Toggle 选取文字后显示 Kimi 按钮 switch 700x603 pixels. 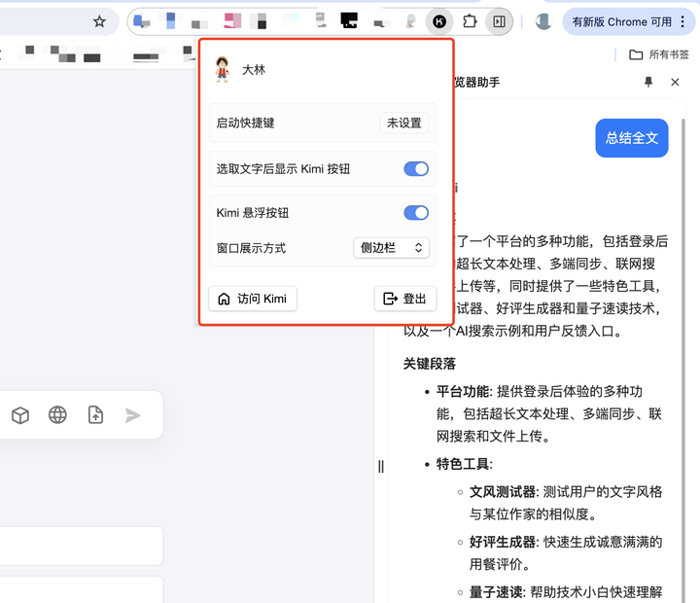(x=416, y=169)
